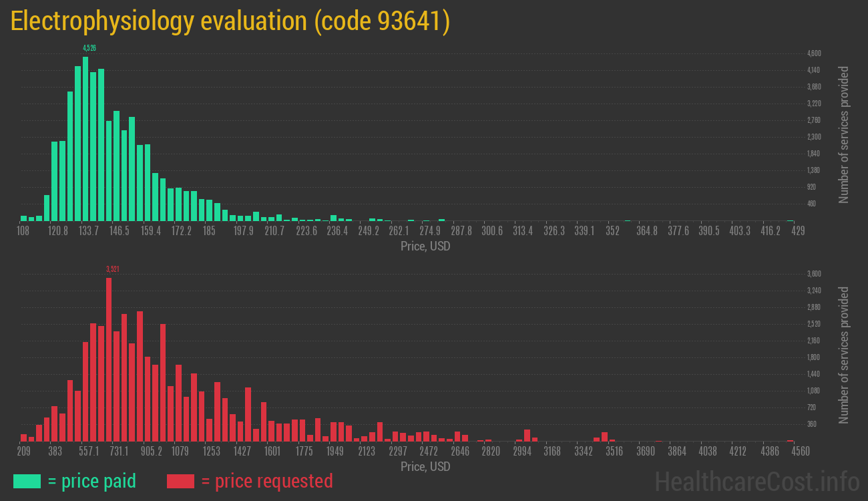Select the '= price requested' legend label

coord(266,481)
